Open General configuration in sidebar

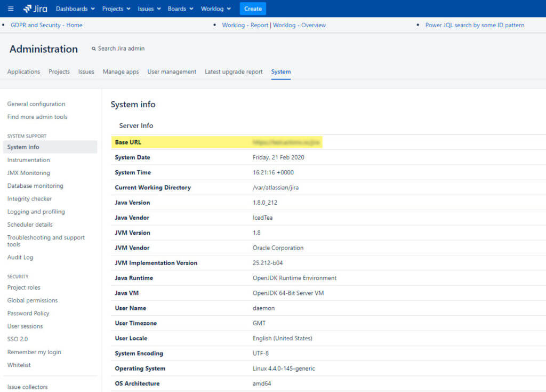(x=36, y=104)
